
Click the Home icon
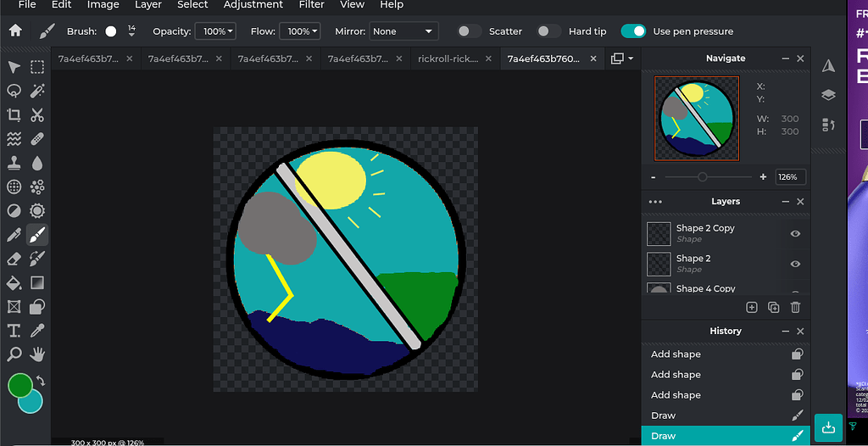coord(15,31)
